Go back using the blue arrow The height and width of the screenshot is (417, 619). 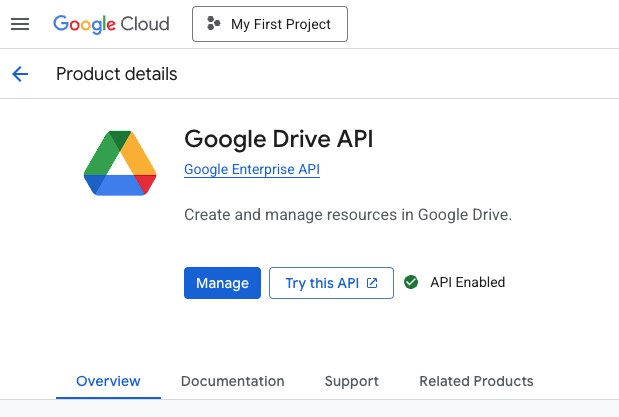click(x=20, y=74)
